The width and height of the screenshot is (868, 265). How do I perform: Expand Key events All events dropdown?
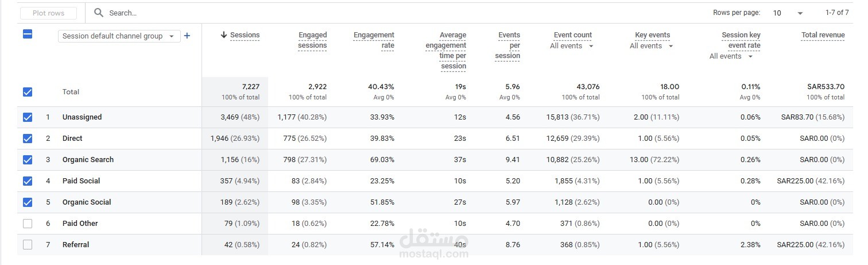[652, 46]
